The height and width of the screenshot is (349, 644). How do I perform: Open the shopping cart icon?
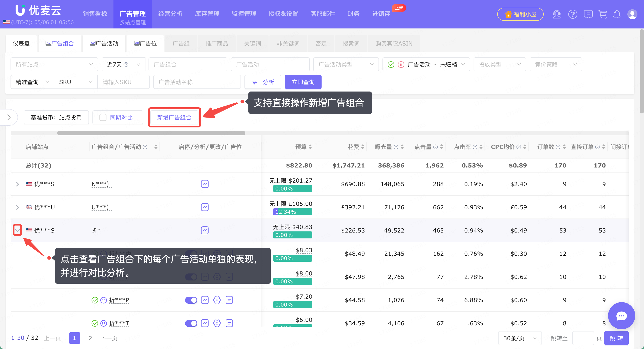(603, 14)
